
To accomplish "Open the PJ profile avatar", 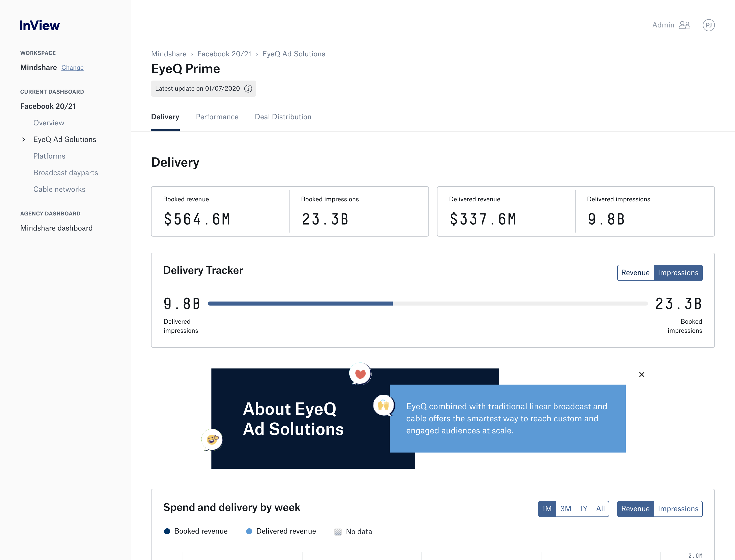I will coord(708,25).
